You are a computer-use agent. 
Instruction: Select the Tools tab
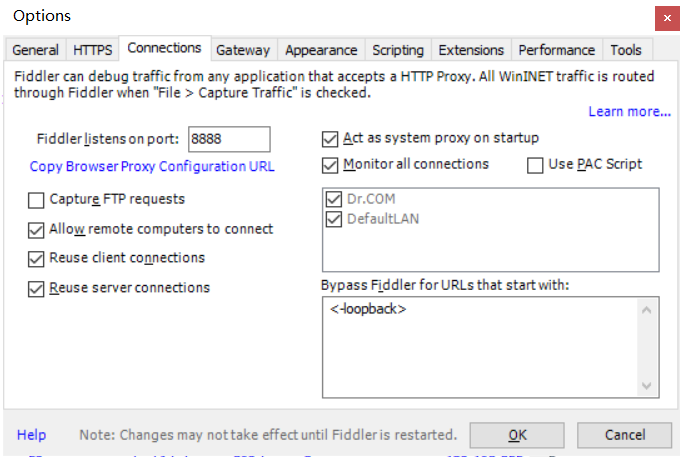pos(626,50)
